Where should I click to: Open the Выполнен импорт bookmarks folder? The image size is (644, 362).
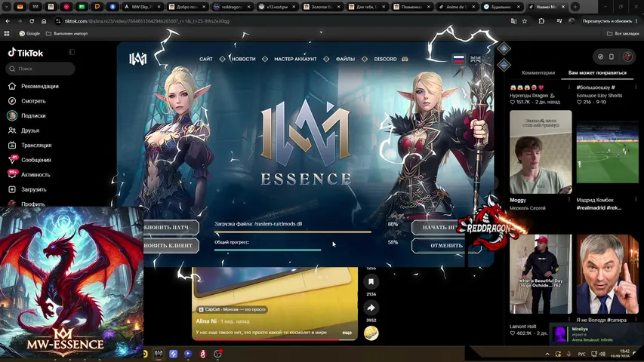66,34
